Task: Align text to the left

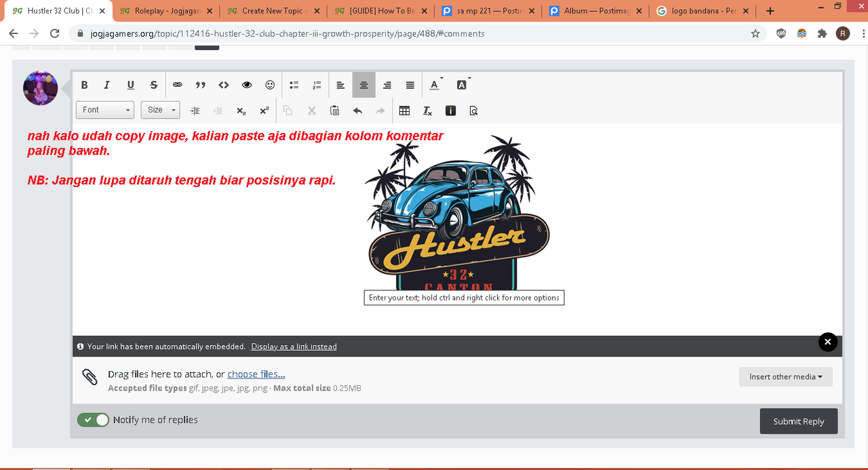Action: tap(340, 85)
